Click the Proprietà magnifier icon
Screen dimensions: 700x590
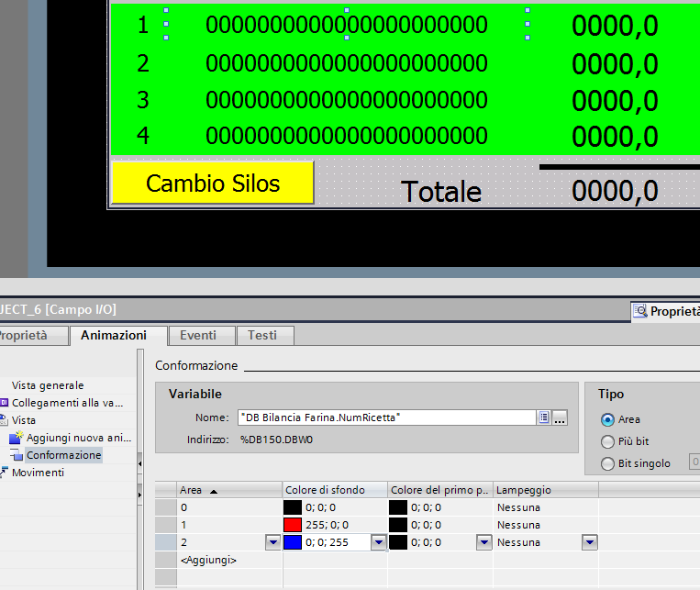click(640, 311)
